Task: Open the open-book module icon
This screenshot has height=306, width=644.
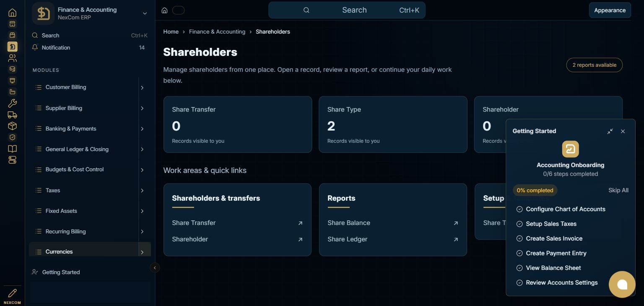Action: [x=13, y=149]
